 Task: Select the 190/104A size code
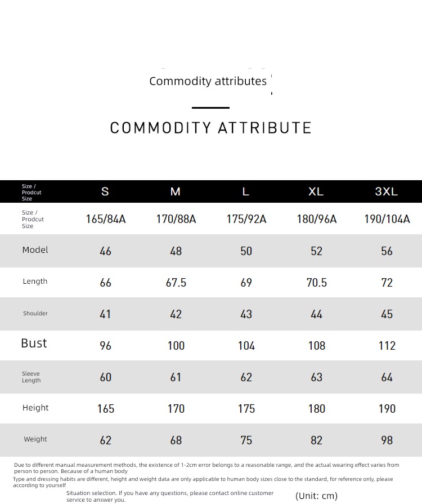pos(387,219)
